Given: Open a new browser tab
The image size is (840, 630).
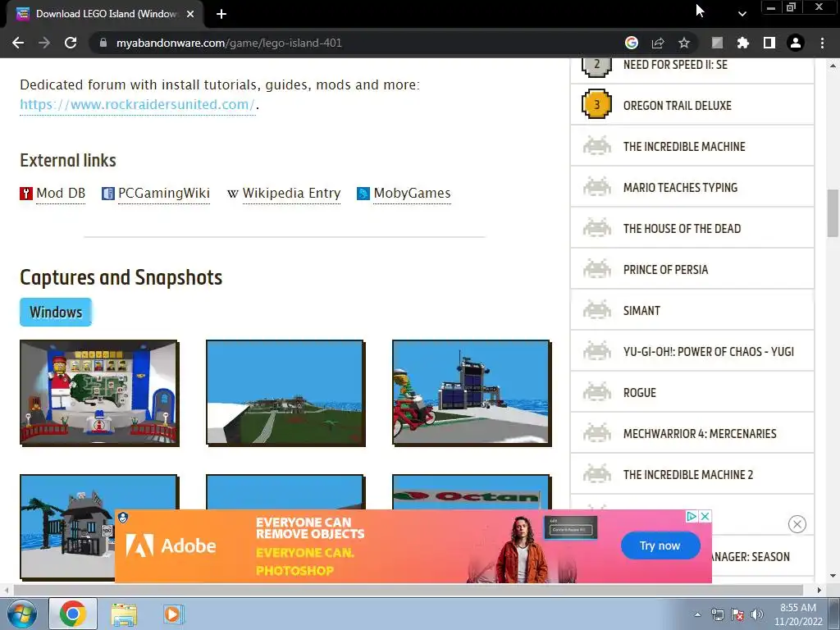Looking at the screenshot, I should tap(221, 14).
